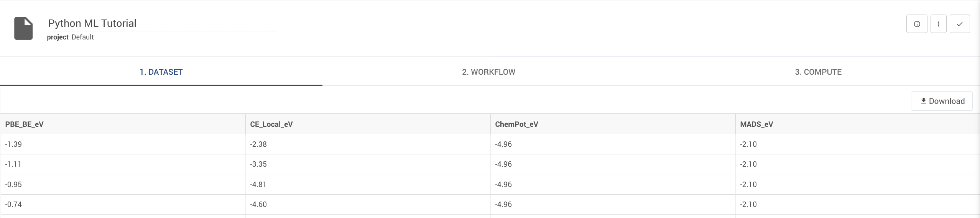
Task: Select the -4.60 cell in CE_Local_eV
Action: [258, 205]
